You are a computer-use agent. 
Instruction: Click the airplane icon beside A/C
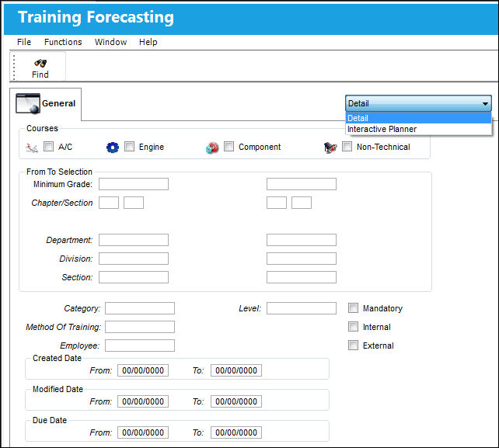pos(32,148)
